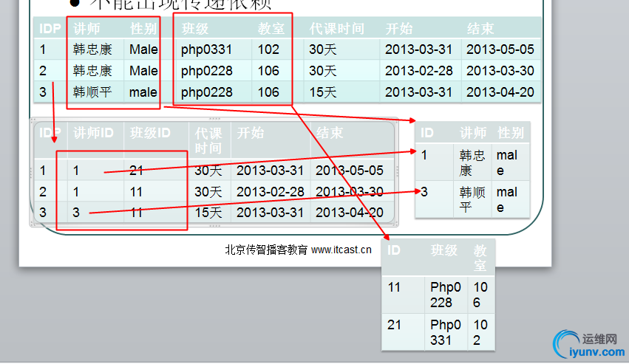Screen dimensions: 629x364
Task: Click 韩忠康 in the lecturer lookup table
Action: 472,162
